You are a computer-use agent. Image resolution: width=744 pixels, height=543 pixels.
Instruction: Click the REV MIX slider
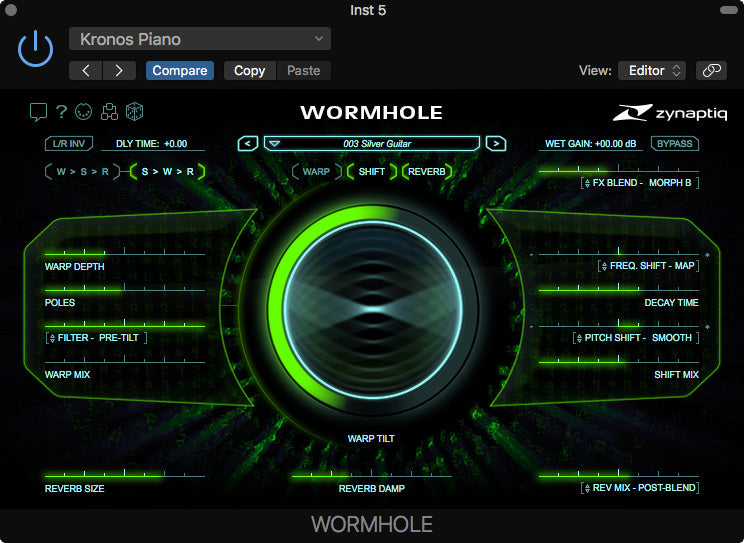(619, 474)
